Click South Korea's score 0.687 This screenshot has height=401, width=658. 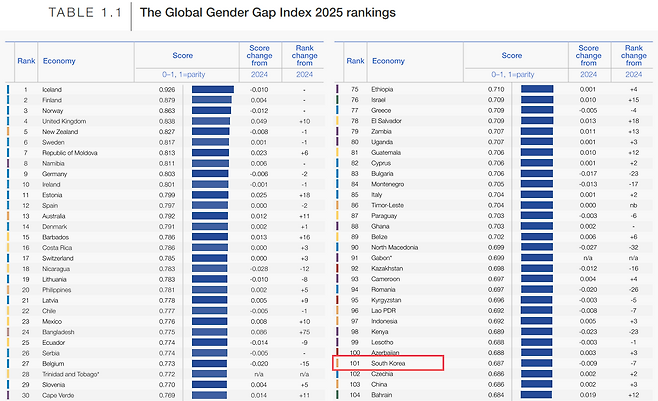point(496,363)
